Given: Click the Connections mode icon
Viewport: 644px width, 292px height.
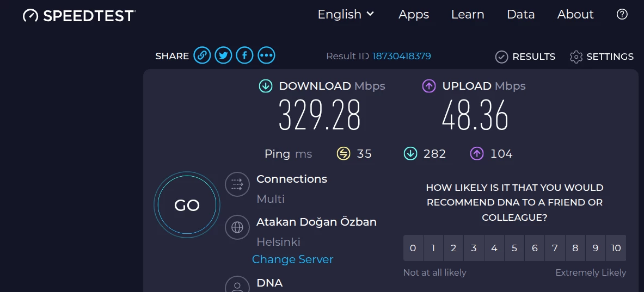Looking at the screenshot, I should [237, 184].
